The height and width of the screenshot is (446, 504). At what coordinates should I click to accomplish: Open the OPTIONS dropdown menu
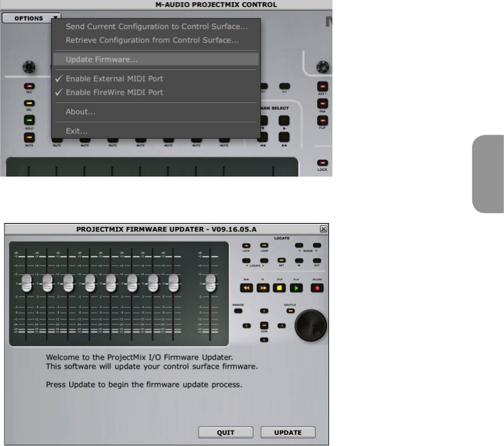(32, 18)
